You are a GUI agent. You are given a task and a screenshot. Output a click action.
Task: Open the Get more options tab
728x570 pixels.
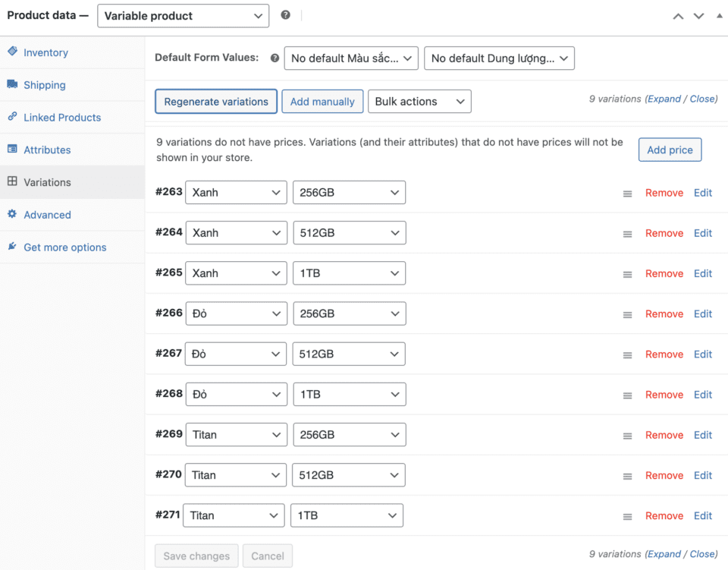coord(72,247)
